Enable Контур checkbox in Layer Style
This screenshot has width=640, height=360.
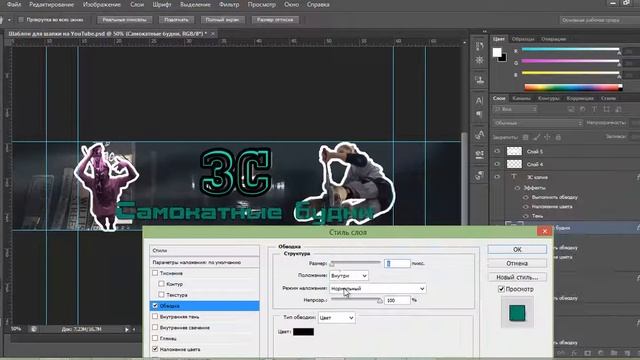(162, 283)
